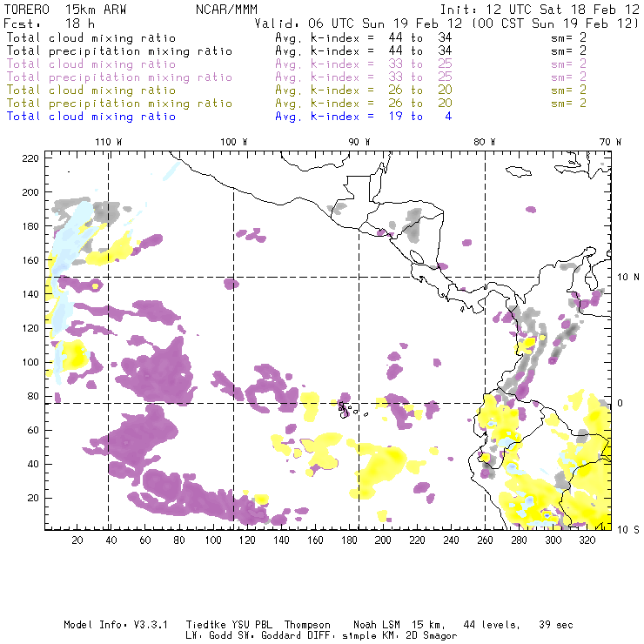The image size is (644, 644).
Task: Select the "90 W" longitude label
Action: 359,142
